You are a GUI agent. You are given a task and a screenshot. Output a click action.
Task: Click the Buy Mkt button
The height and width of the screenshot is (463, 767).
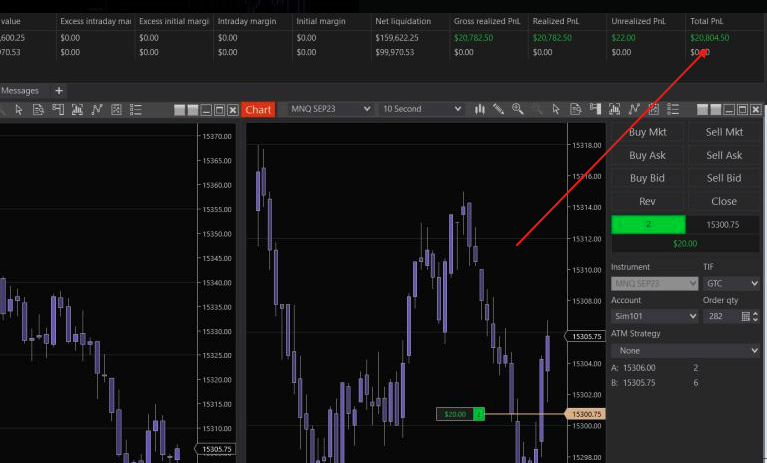click(x=647, y=132)
